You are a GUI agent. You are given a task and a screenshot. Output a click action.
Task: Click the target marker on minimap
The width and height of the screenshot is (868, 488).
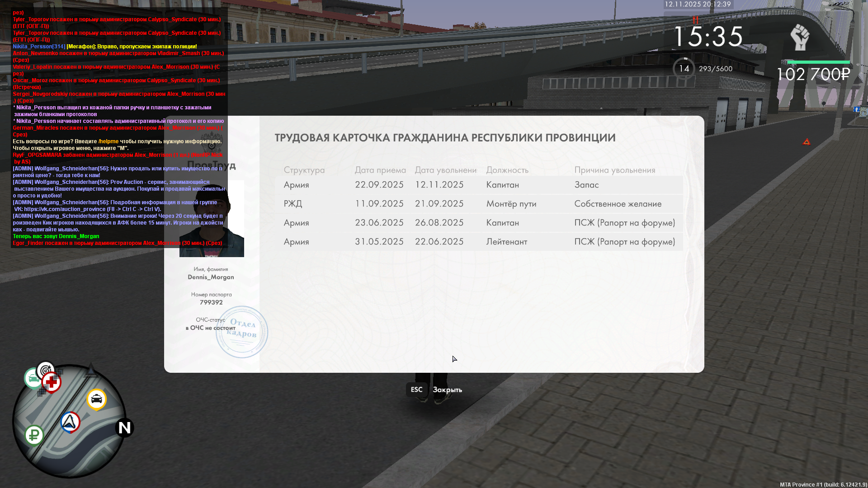(x=45, y=370)
